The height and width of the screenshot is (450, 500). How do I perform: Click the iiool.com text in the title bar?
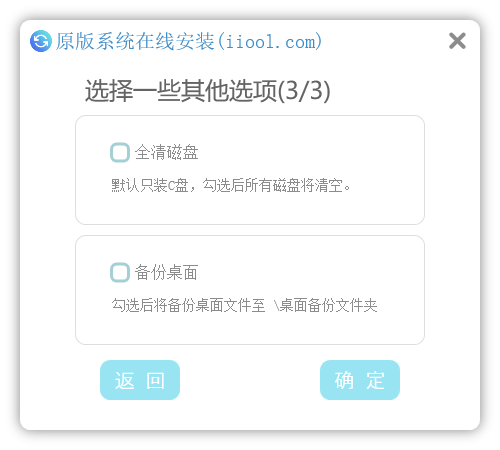(x=270, y=42)
